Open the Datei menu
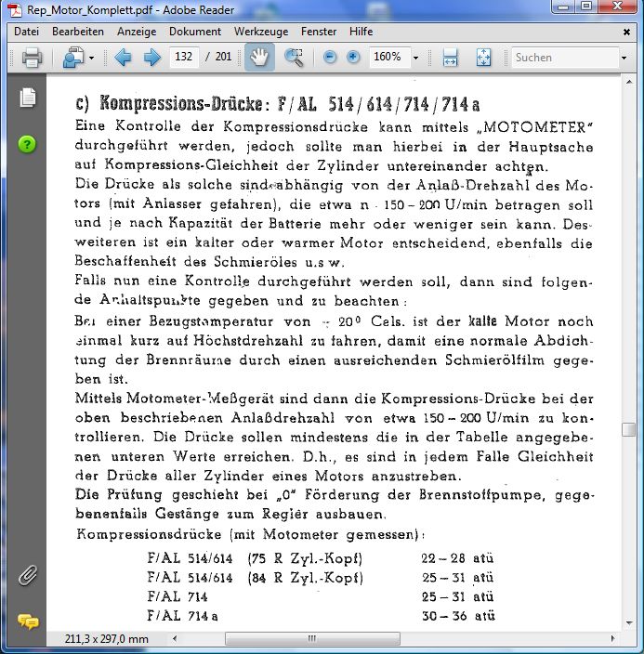The height and width of the screenshot is (654, 644). click(26, 32)
